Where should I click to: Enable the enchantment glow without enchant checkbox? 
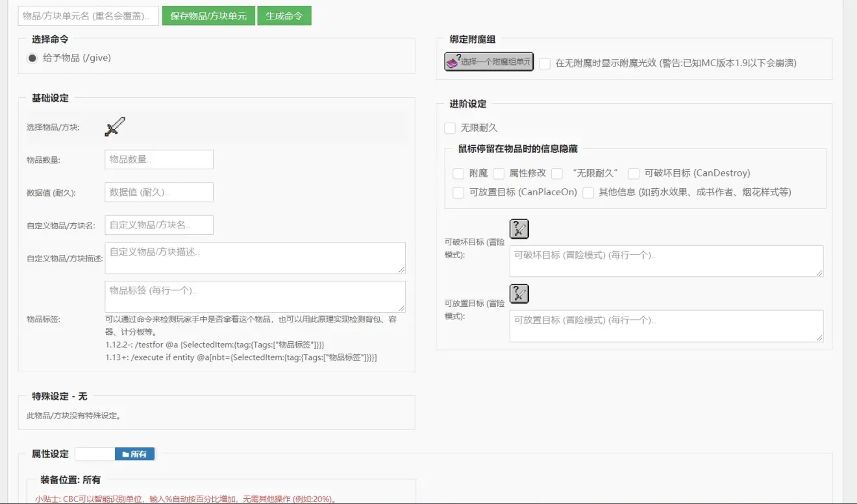coord(545,64)
